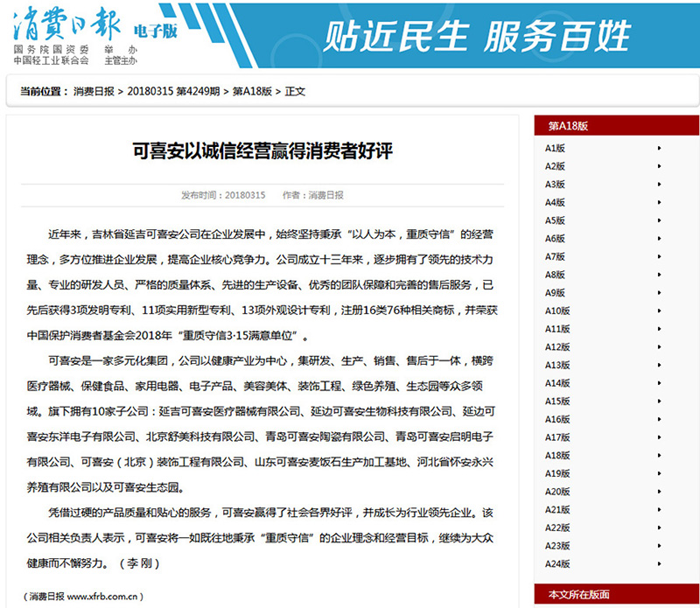Open the A2版 page link

click(555, 166)
